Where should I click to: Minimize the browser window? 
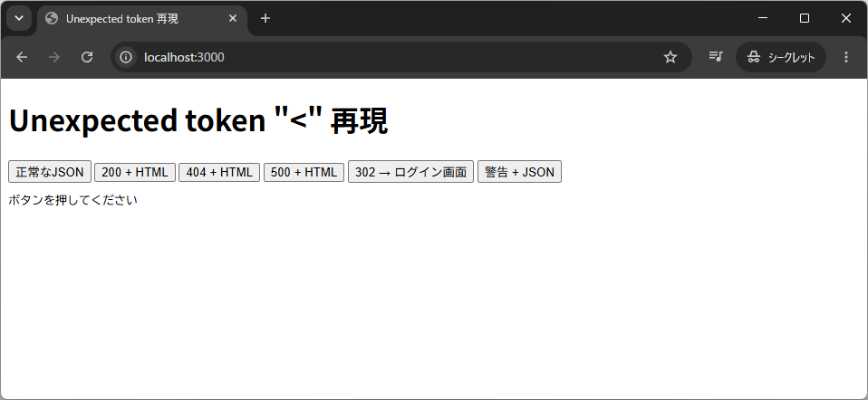point(763,18)
